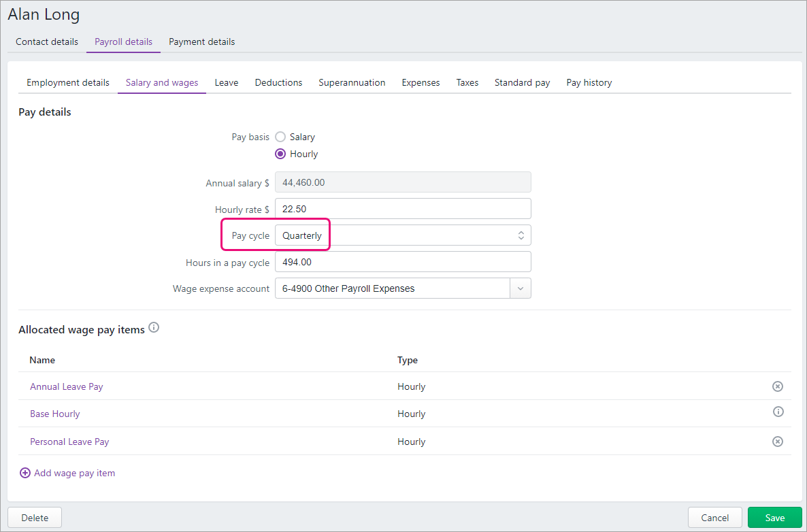Click the Hourly rate input field
The image size is (807, 532).
(x=402, y=209)
